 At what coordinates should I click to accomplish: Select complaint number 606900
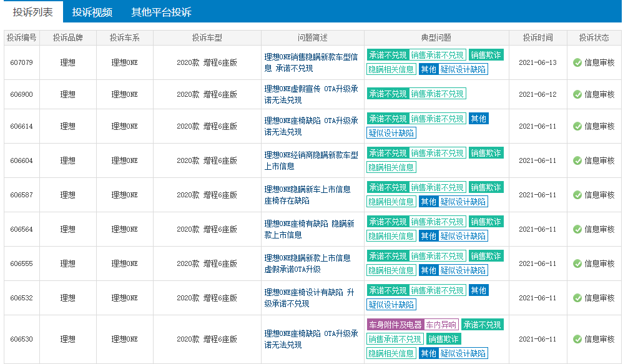[22, 94]
